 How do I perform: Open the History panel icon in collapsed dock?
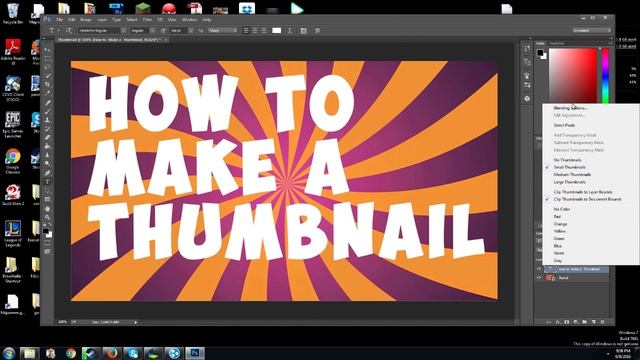pyautogui.click(x=527, y=49)
